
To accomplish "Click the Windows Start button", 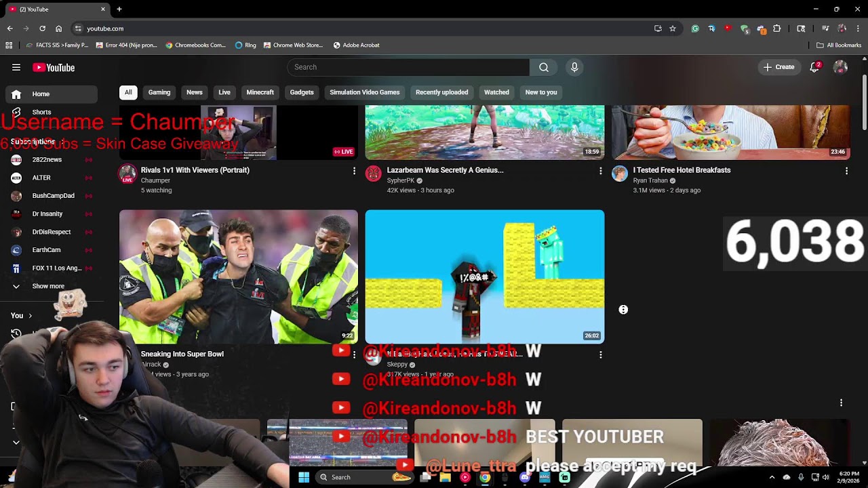I will tap(304, 477).
